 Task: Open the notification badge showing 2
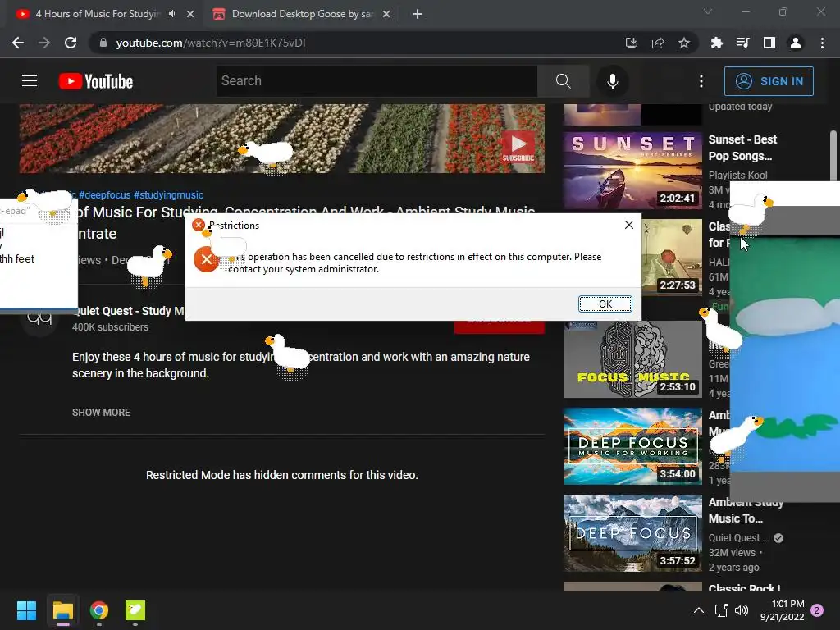click(817, 610)
